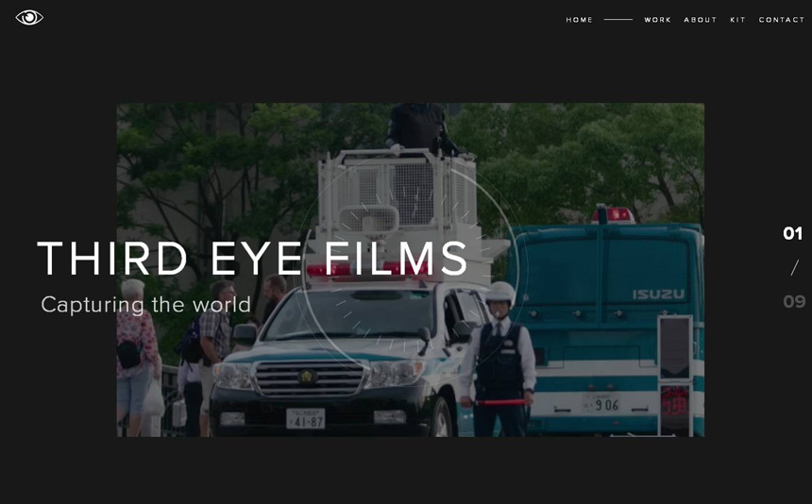
Task: Click the police officer's white helmet
Action: point(500,293)
